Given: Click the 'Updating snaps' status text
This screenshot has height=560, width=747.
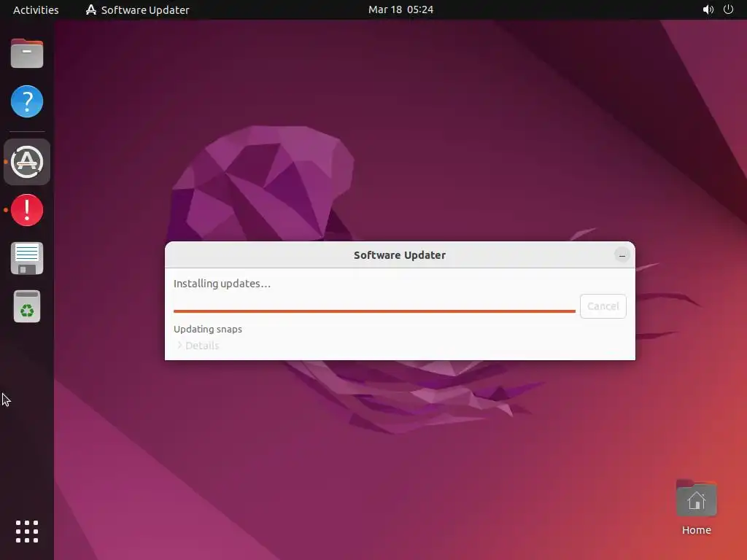Looking at the screenshot, I should point(208,329).
